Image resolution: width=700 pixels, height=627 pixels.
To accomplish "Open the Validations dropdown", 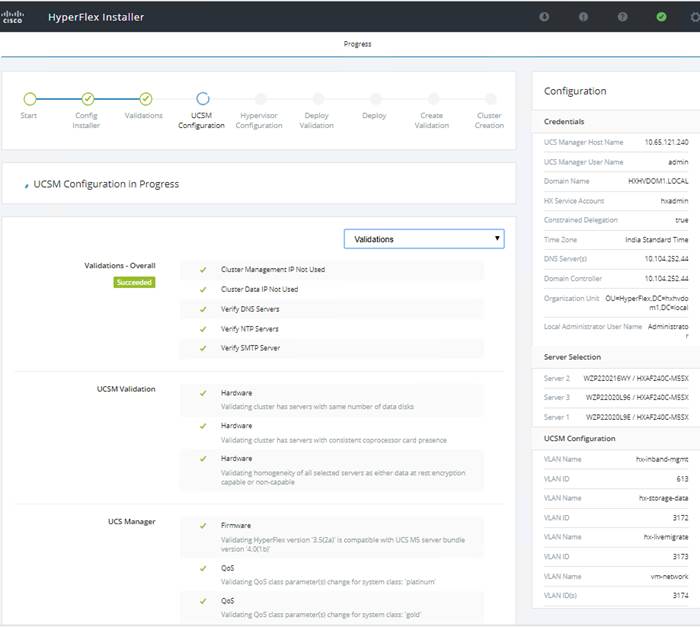I will pyautogui.click(x=424, y=239).
